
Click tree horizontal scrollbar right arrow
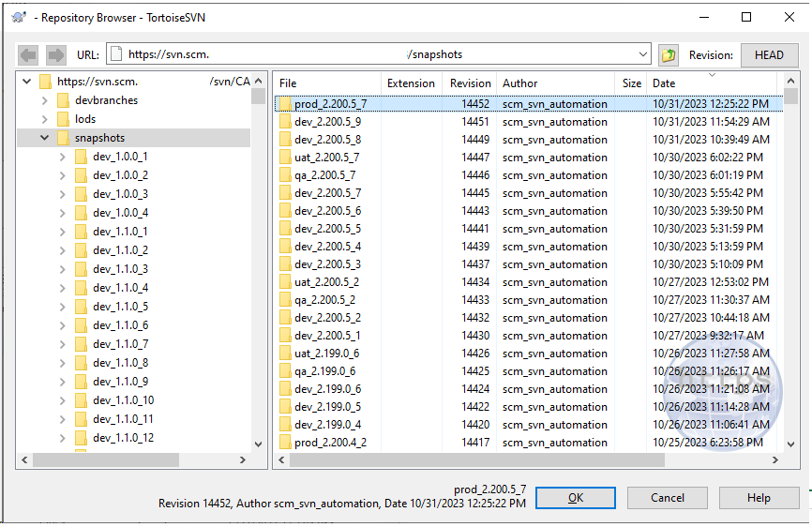click(x=243, y=459)
